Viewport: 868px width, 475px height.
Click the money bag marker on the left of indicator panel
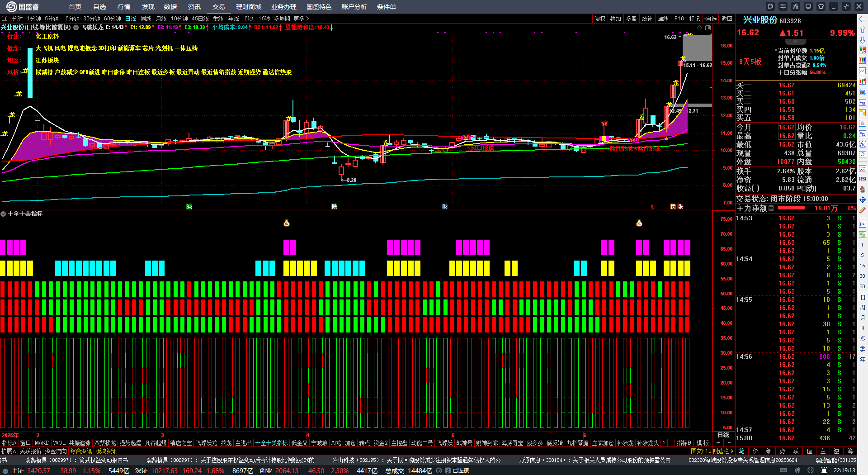pyautogui.click(x=286, y=223)
